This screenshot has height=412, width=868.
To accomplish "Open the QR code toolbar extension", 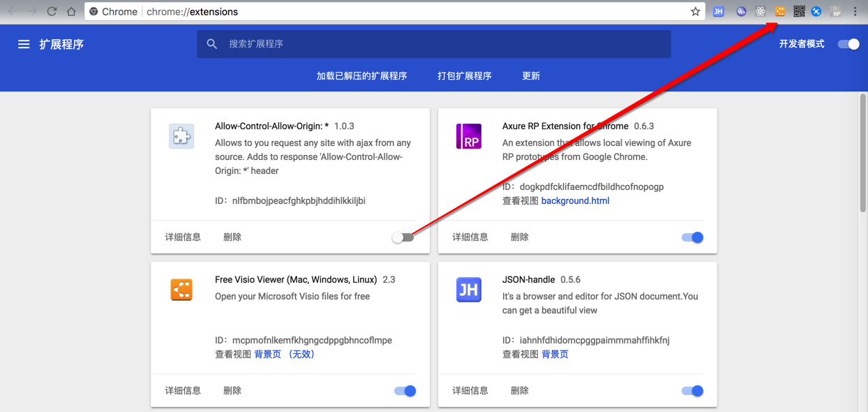I will pyautogui.click(x=799, y=12).
